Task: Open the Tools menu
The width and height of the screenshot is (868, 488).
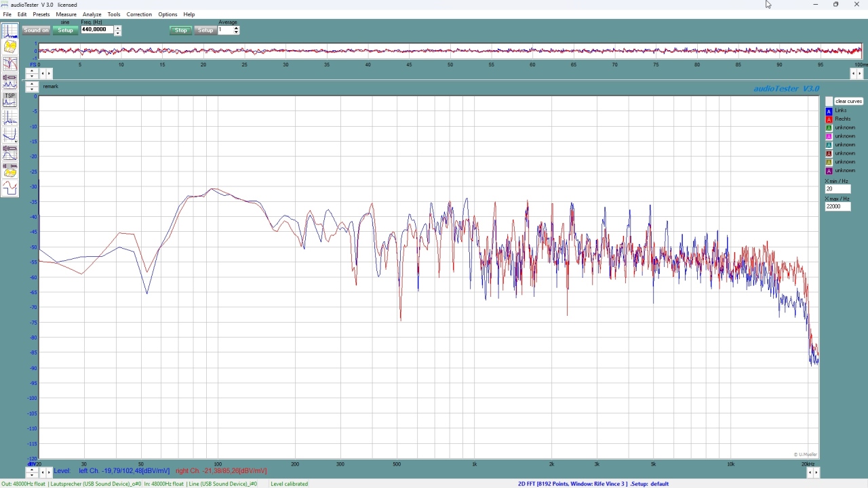Action: click(114, 14)
